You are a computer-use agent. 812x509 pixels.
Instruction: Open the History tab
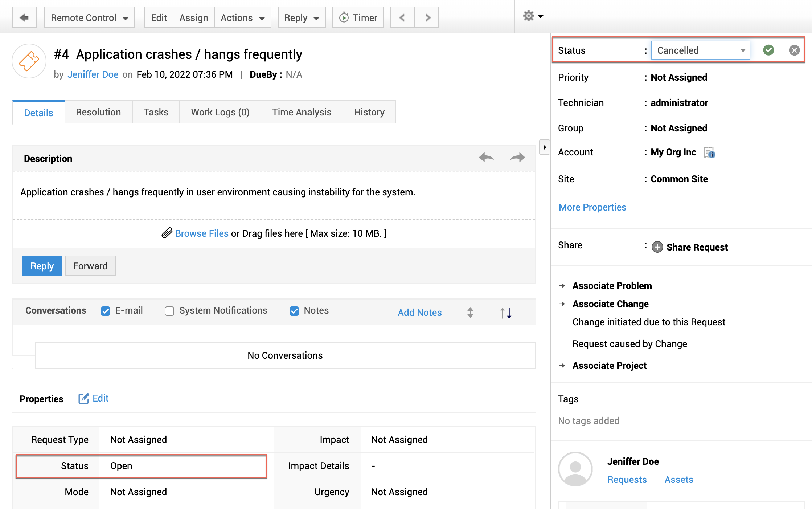coord(369,112)
